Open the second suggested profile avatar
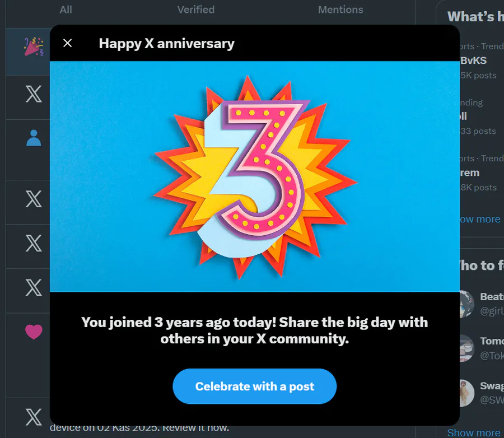The image size is (504, 438). pos(466,348)
